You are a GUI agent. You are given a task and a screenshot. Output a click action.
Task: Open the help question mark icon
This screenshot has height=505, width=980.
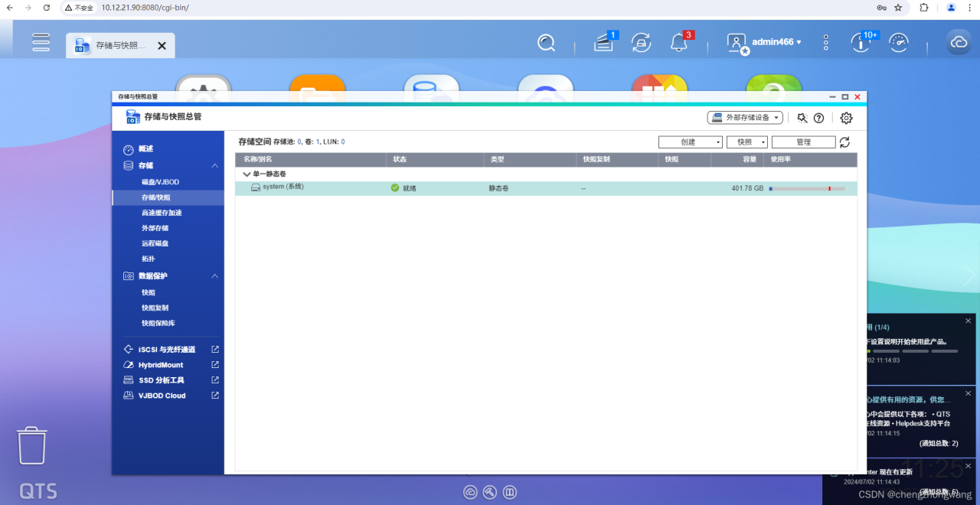pos(818,118)
